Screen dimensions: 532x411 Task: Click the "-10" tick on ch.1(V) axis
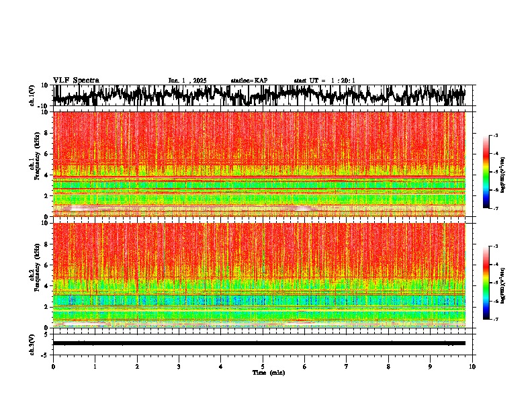click(44, 106)
